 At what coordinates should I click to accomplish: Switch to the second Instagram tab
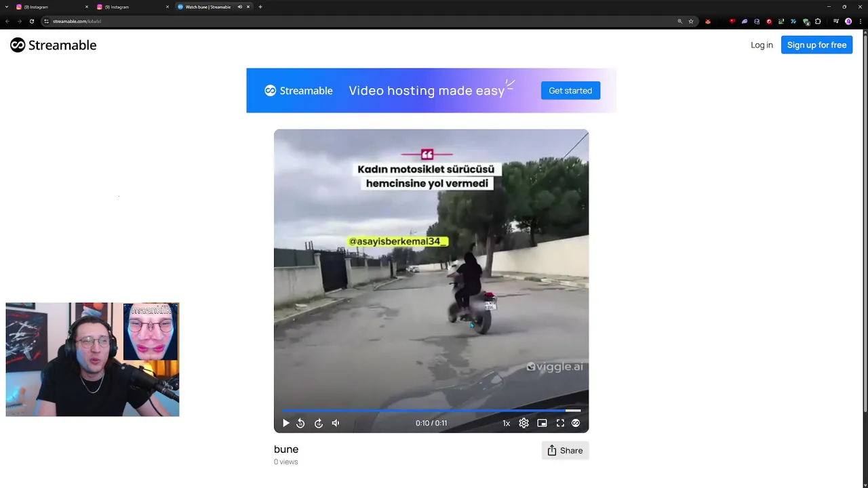click(x=132, y=7)
